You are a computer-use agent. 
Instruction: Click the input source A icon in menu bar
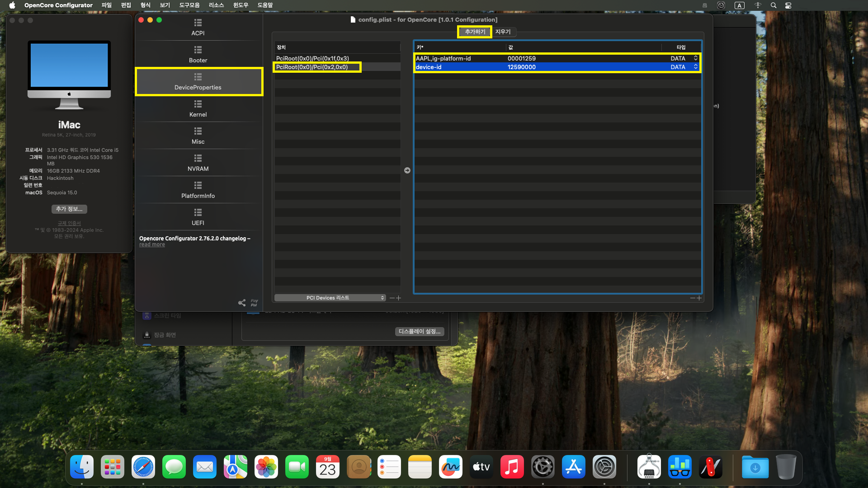740,5
